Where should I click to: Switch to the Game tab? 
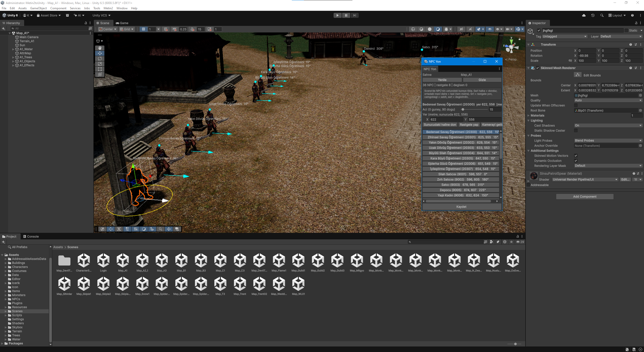pos(122,23)
